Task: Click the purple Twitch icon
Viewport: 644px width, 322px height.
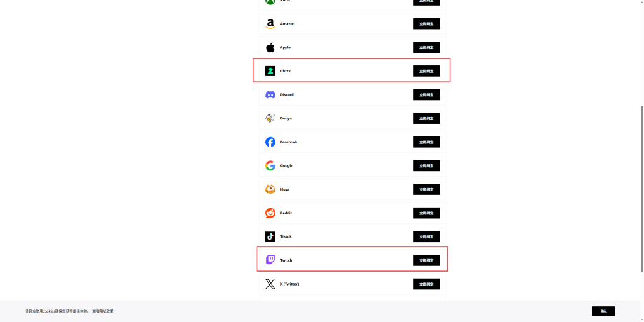Action: (270, 260)
